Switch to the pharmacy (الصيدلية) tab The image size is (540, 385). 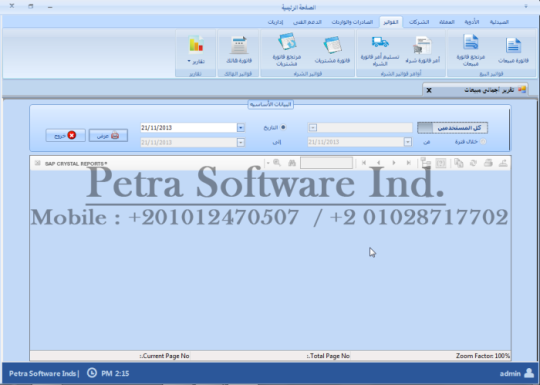(x=499, y=22)
